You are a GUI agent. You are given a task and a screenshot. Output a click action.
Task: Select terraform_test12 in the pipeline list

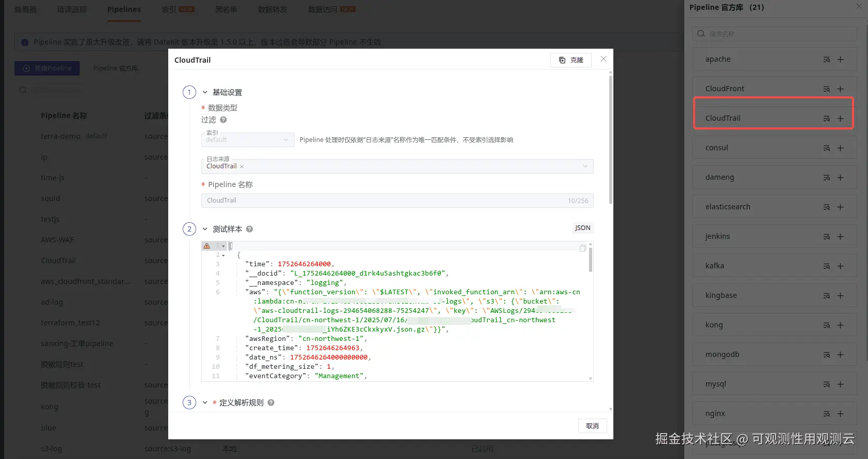(x=70, y=323)
